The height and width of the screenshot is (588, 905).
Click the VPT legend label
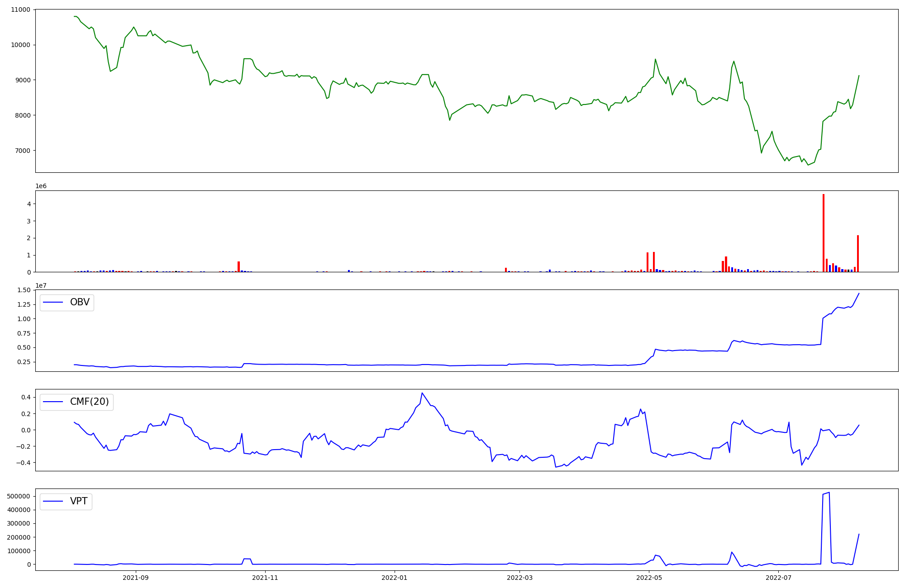coord(79,501)
